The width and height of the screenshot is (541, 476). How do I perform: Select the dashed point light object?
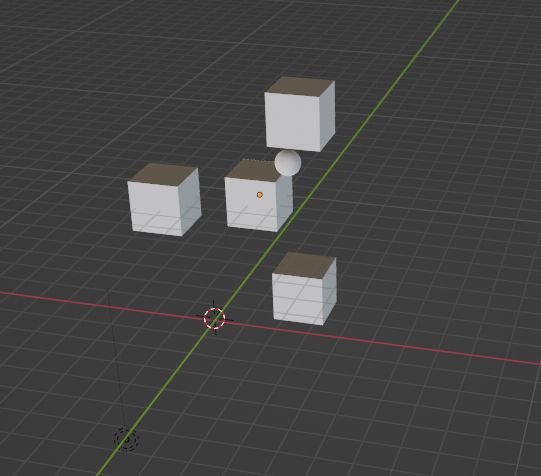coord(126,439)
